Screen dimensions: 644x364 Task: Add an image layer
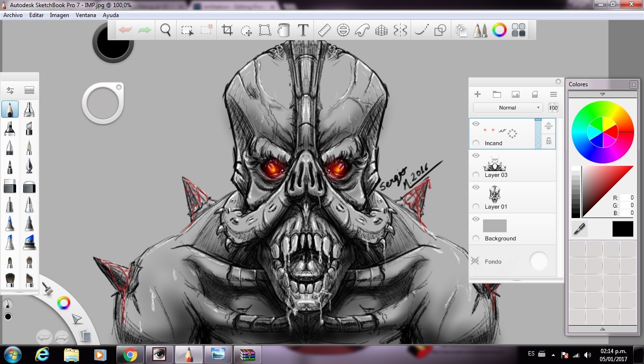tap(516, 94)
